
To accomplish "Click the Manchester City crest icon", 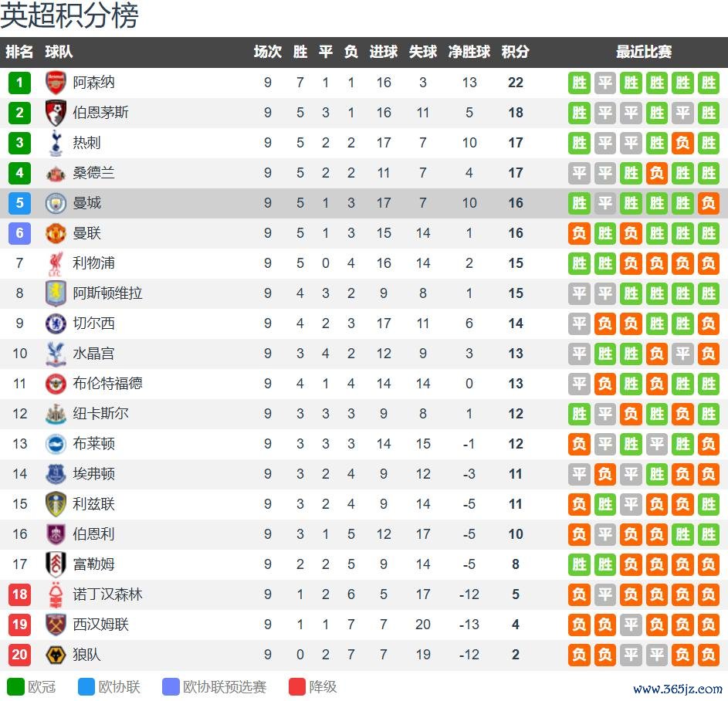I will 56,203.
